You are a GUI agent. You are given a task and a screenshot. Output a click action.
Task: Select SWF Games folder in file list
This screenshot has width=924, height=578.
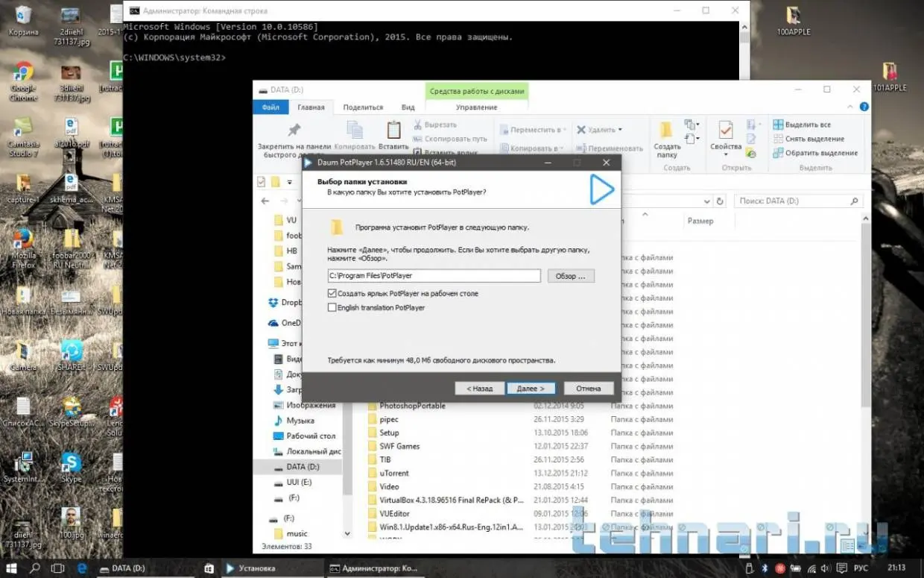click(393, 446)
